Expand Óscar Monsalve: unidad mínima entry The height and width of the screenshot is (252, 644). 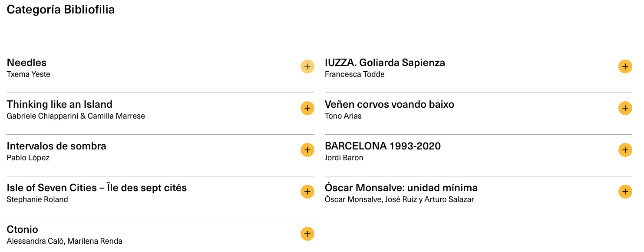point(625,192)
